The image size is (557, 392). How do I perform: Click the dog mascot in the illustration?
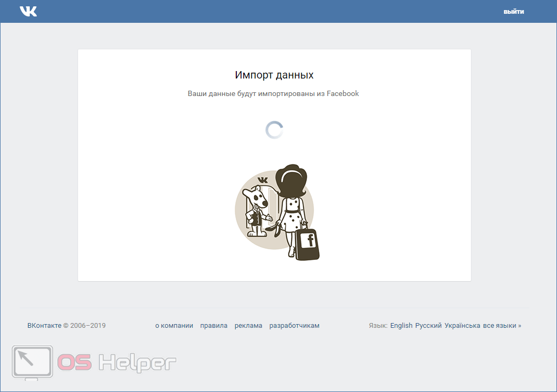tap(258, 211)
